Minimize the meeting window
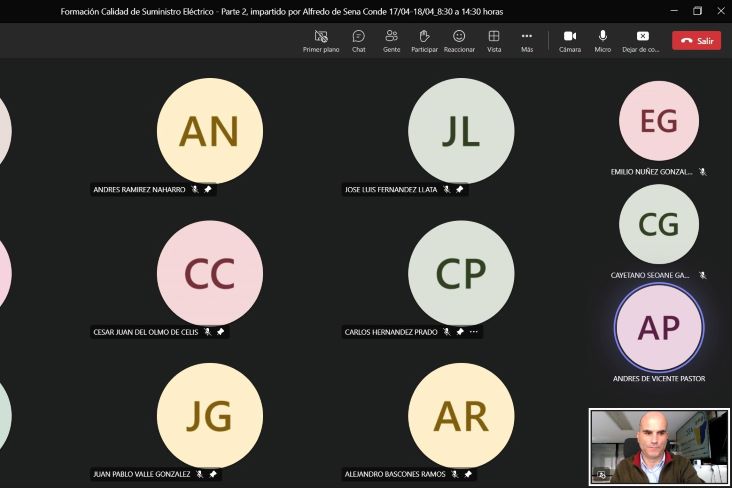The image size is (732, 488). point(674,11)
